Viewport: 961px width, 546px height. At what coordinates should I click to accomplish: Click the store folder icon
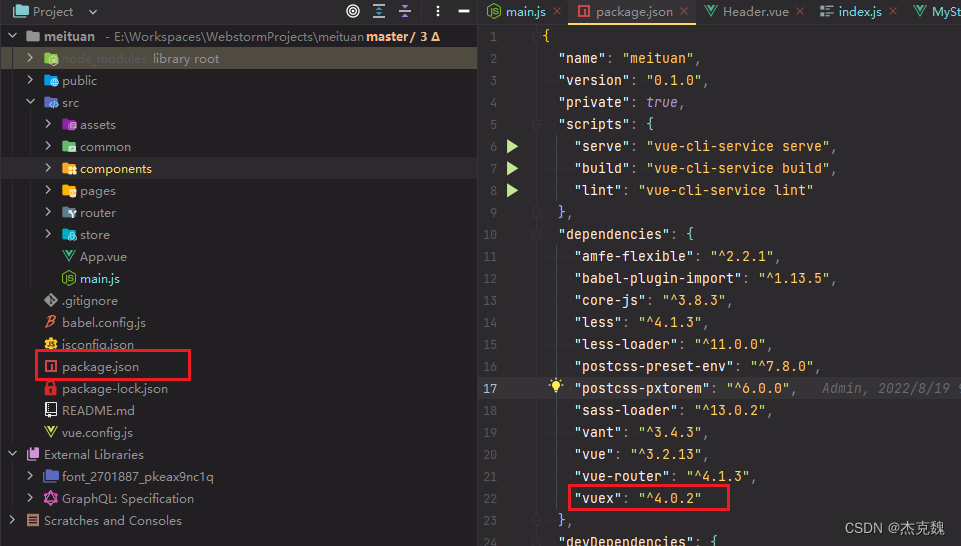click(x=69, y=235)
